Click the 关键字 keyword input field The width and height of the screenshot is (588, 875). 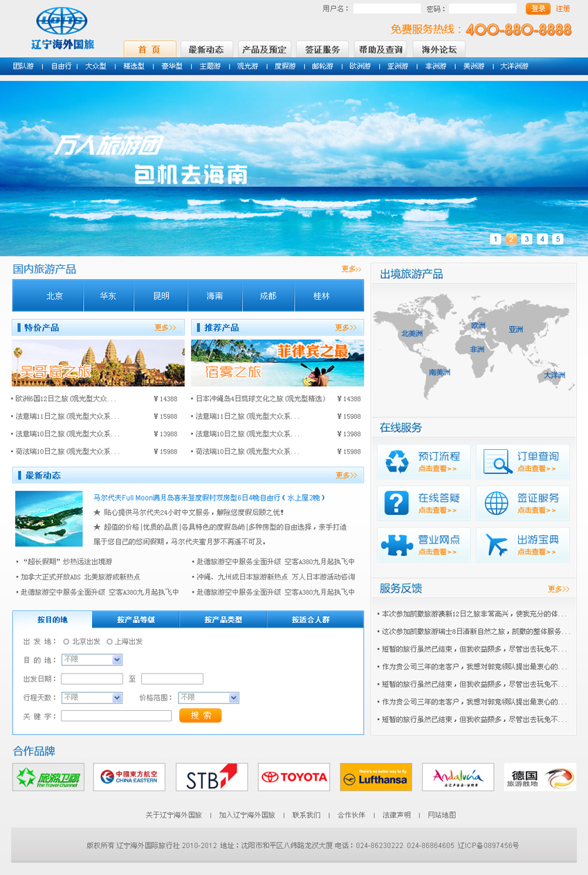coord(116,716)
